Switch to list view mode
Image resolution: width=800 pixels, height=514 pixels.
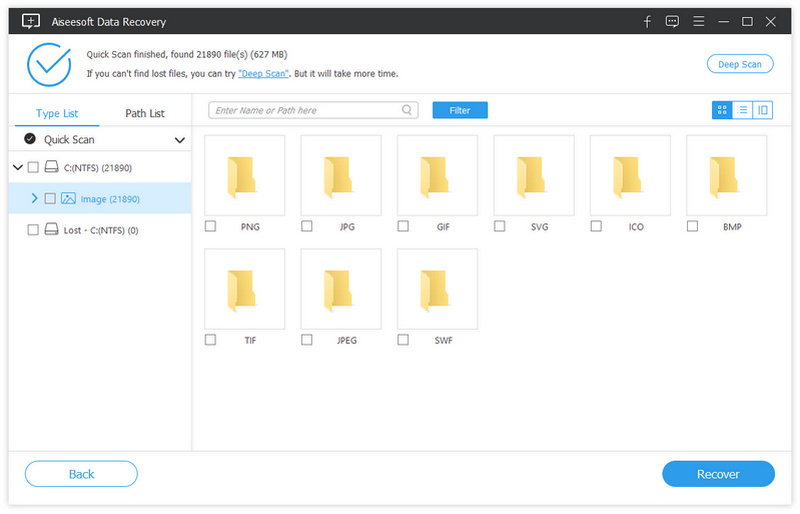(x=742, y=110)
